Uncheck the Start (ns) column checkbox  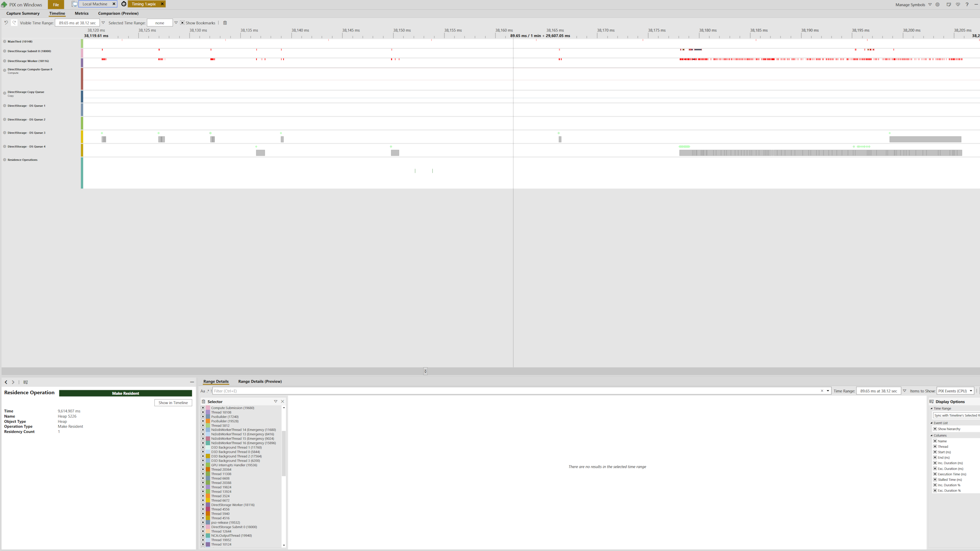tap(935, 452)
